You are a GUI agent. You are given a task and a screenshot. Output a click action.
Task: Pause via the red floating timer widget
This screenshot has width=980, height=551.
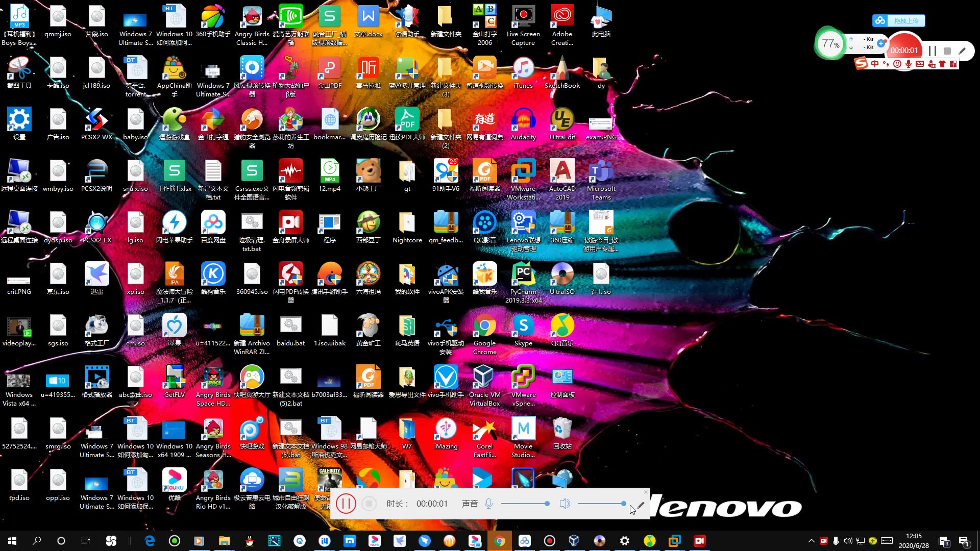(933, 51)
